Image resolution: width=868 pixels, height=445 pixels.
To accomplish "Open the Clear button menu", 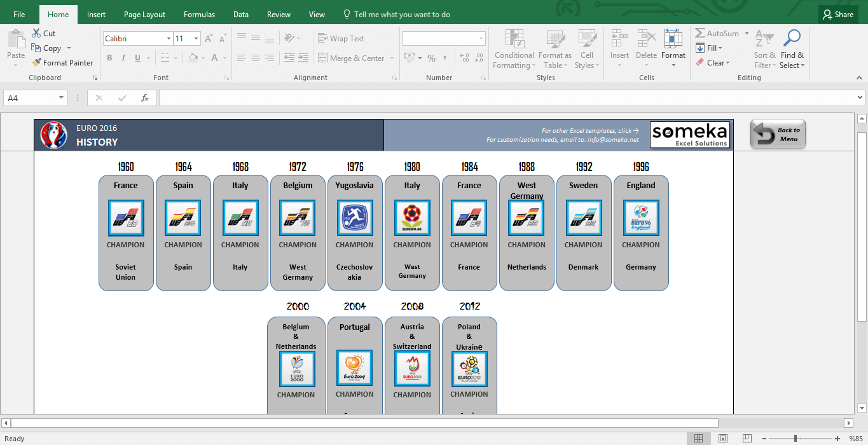I will pyautogui.click(x=713, y=63).
